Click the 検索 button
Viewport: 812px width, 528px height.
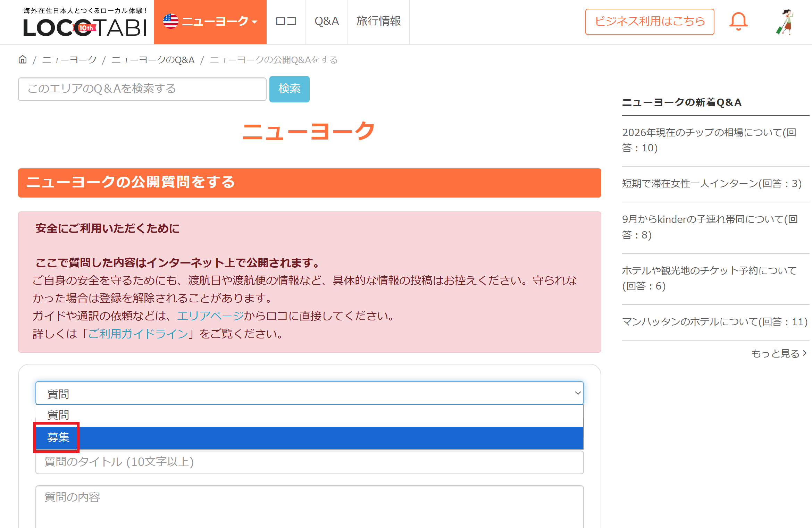click(x=289, y=89)
